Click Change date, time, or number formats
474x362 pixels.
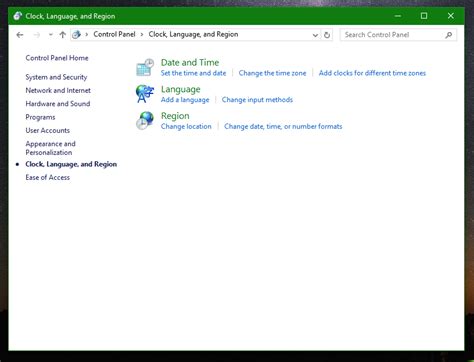[283, 126]
